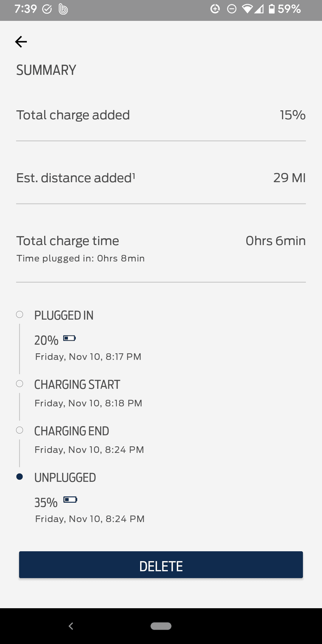Tap the Summary heading
The height and width of the screenshot is (644, 322).
click(x=46, y=70)
